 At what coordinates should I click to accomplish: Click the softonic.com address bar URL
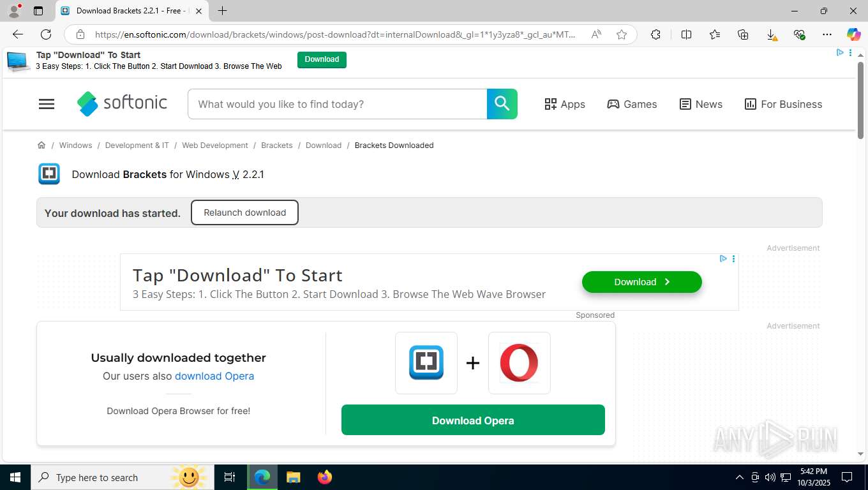click(334, 34)
